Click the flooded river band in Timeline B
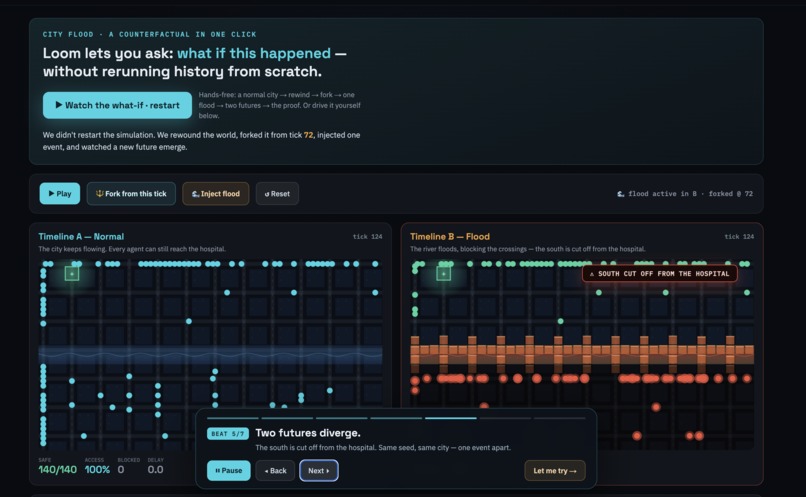This screenshot has height=497, width=806. tap(582, 354)
